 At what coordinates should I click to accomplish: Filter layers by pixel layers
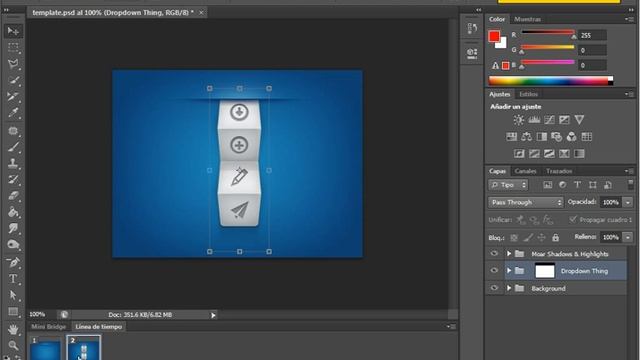click(547, 185)
